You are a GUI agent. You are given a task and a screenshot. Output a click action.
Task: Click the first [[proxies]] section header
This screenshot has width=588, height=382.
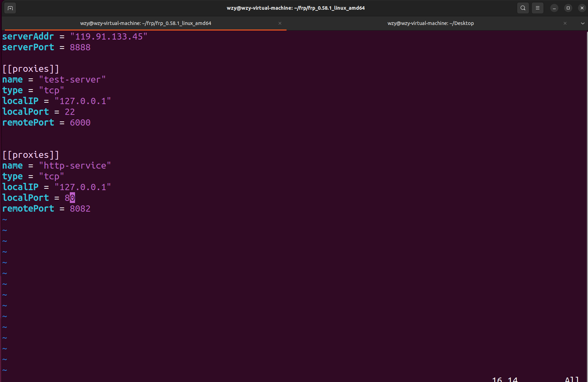click(31, 69)
